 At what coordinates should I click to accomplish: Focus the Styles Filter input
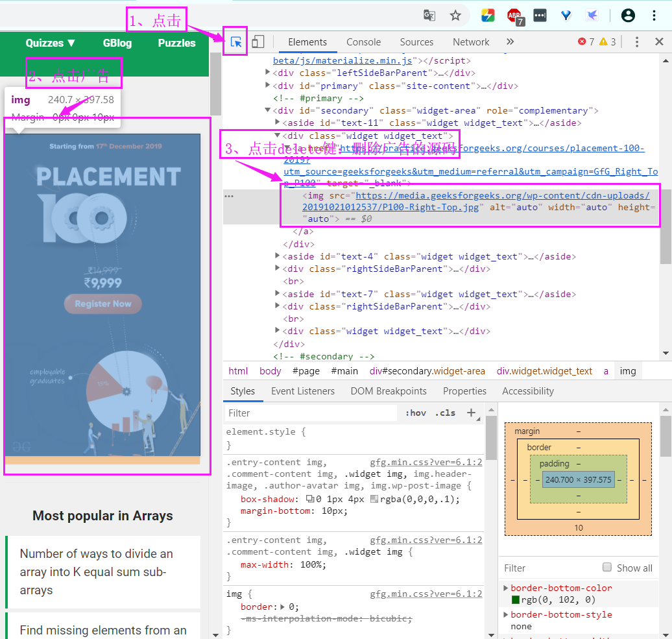311,413
